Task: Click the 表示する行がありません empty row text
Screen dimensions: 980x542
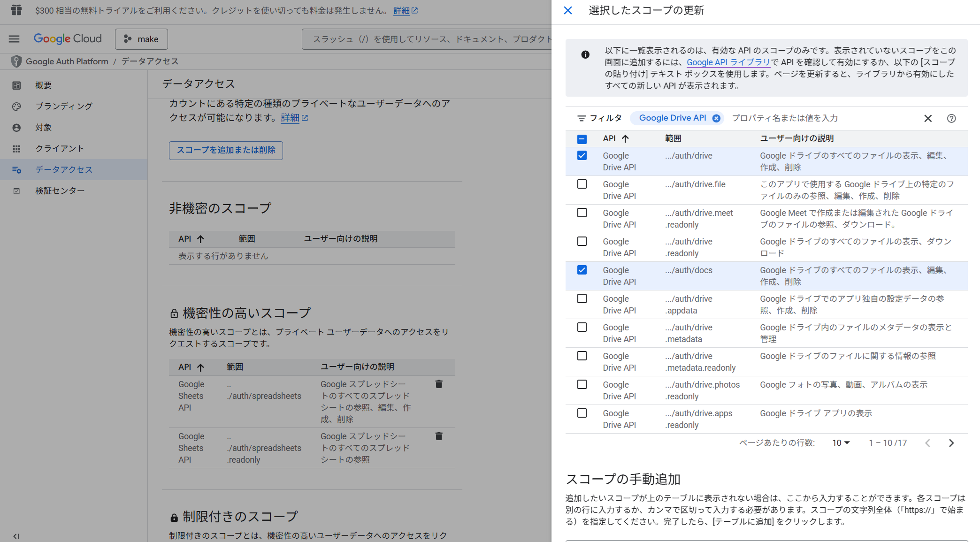Action: pos(223,256)
